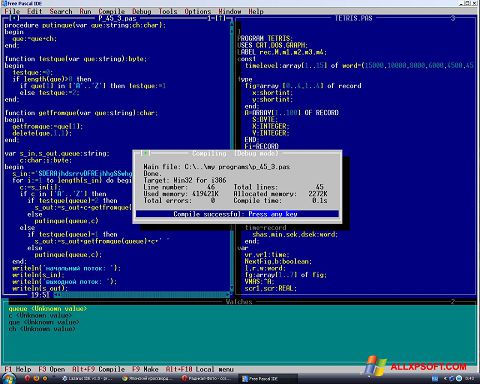The image size is (480, 384).
Task: Click 'Target: Win32 for i386' in dialog
Action: click(x=185, y=180)
